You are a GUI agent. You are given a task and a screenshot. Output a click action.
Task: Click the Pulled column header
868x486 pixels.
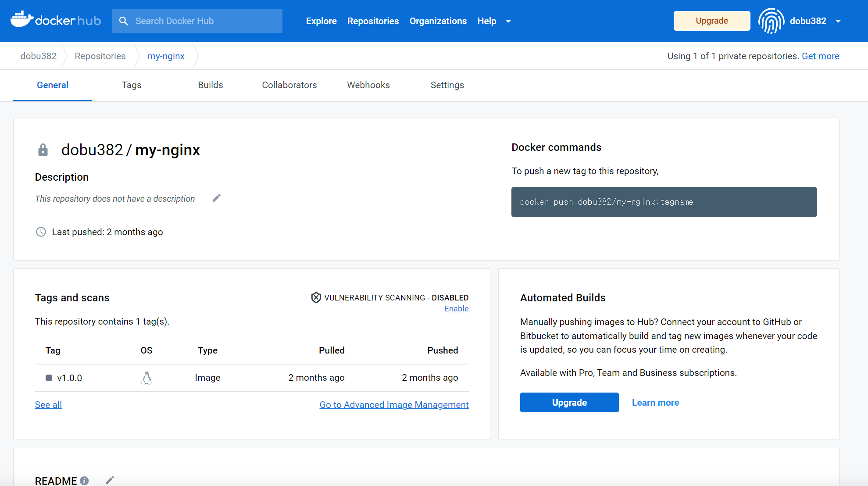click(x=332, y=350)
